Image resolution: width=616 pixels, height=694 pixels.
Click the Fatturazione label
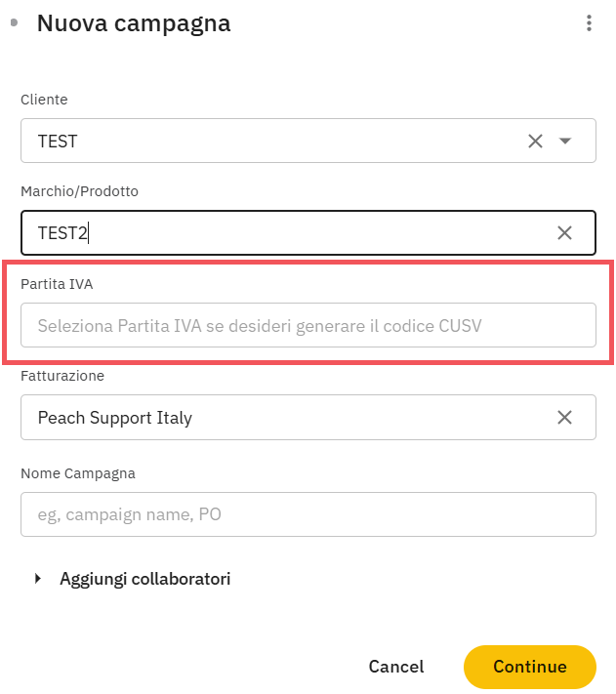(62, 376)
